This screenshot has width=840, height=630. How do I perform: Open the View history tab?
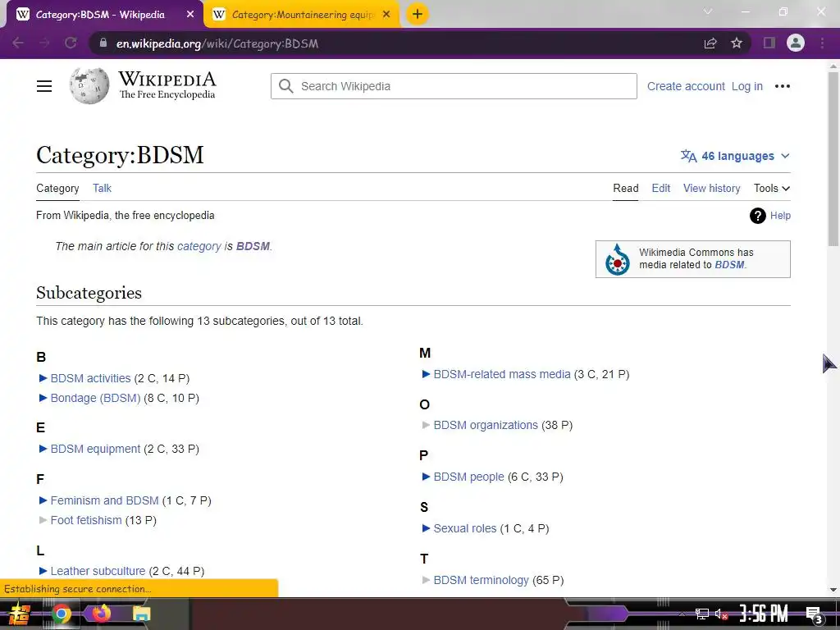point(711,188)
